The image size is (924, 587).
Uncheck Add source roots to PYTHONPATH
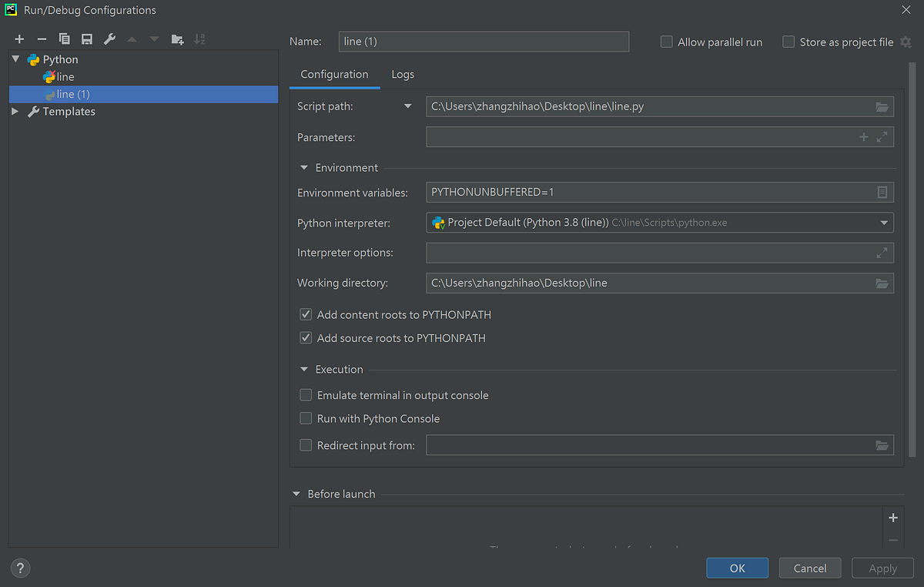(306, 338)
